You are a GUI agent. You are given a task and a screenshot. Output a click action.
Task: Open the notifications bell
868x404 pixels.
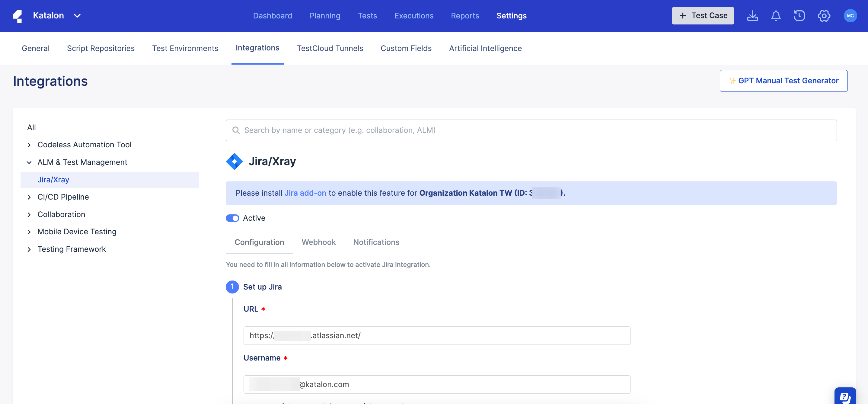coord(776,15)
